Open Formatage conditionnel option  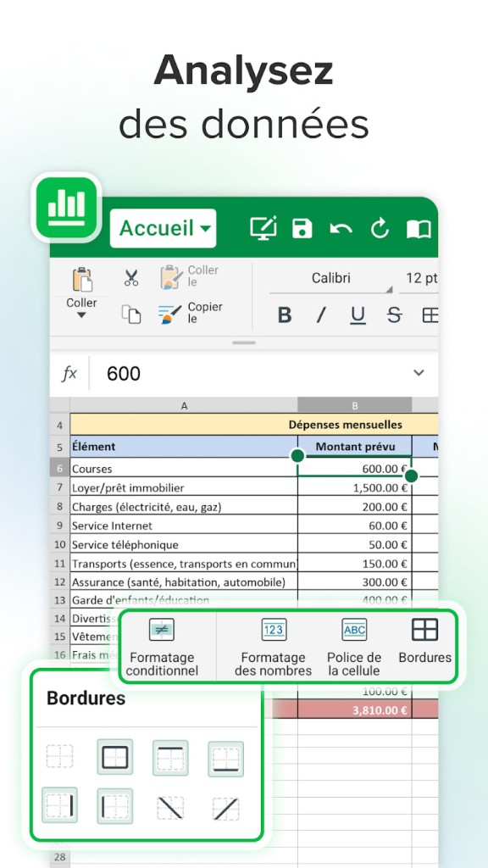pos(162,647)
